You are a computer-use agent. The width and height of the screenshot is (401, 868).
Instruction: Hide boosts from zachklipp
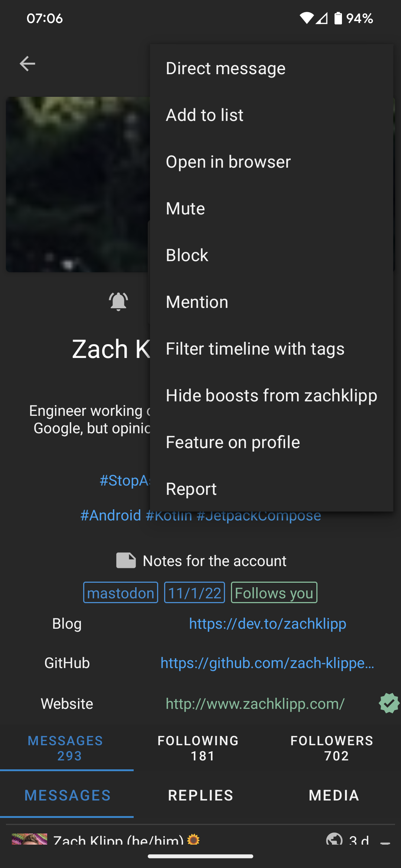271,395
